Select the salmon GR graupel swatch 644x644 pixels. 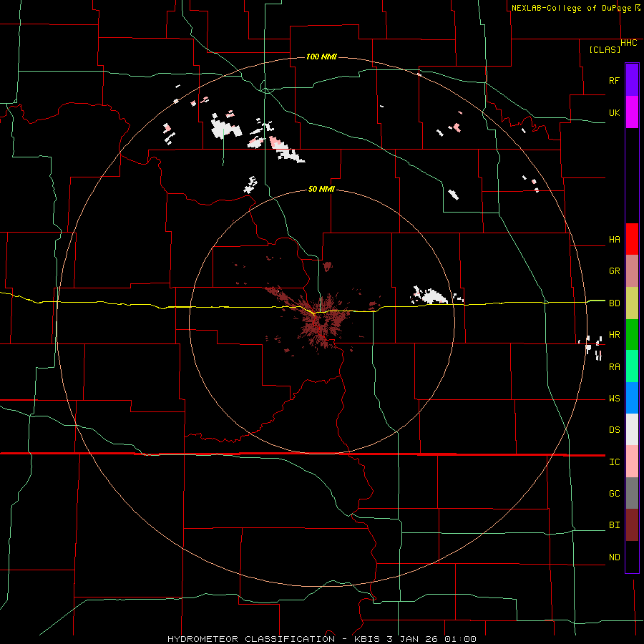pyautogui.click(x=632, y=271)
